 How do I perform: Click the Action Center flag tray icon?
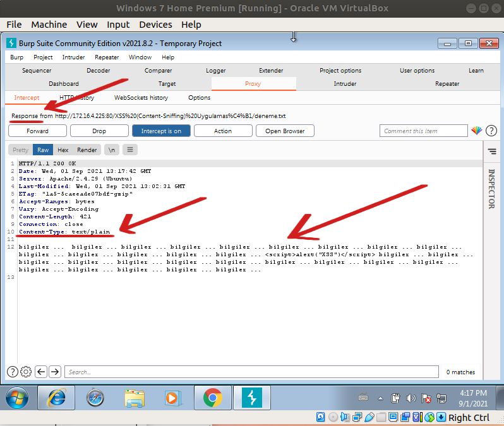[x=426, y=399]
